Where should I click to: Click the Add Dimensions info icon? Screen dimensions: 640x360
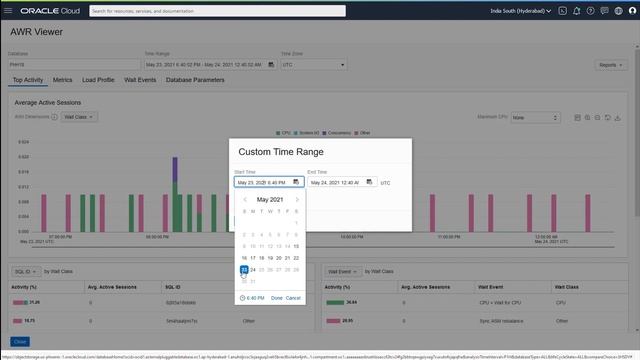[54, 117]
